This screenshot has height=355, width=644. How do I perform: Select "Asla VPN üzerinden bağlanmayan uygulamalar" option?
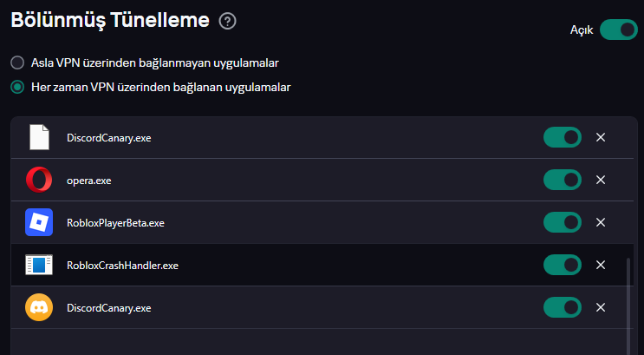[x=16, y=62]
